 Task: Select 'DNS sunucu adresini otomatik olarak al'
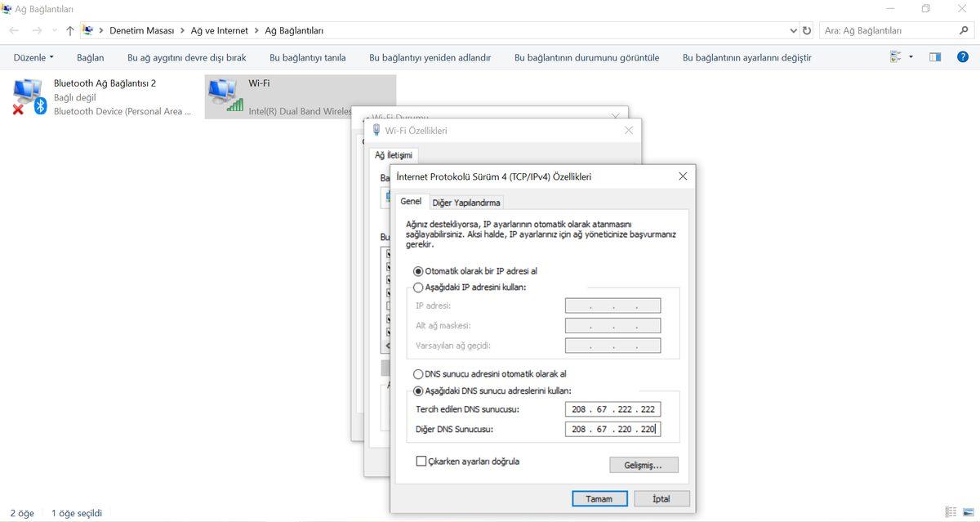[x=418, y=373]
